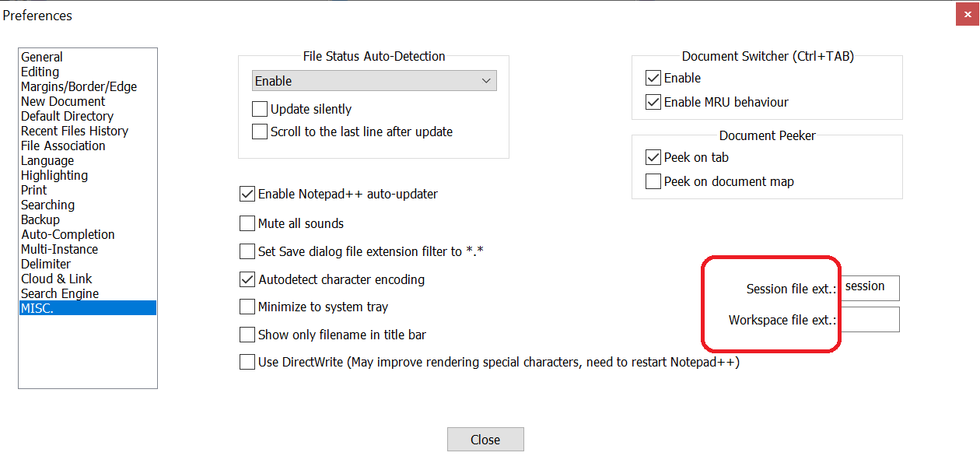Uncheck Peek on tab under Document Peeker

[x=653, y=157]
